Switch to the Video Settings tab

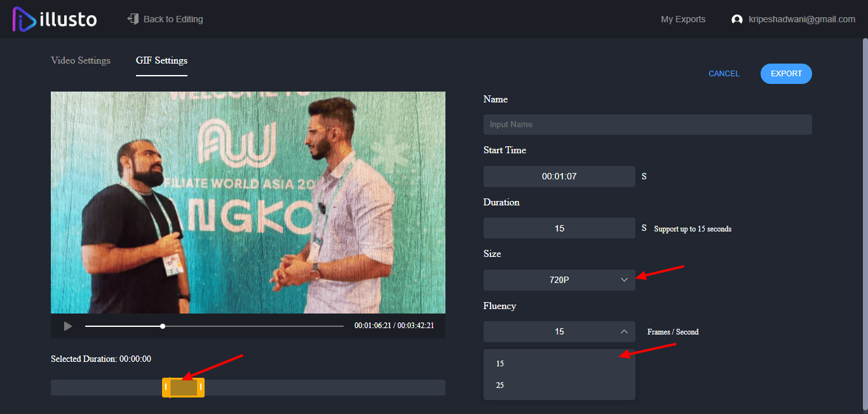click(81, 60)
